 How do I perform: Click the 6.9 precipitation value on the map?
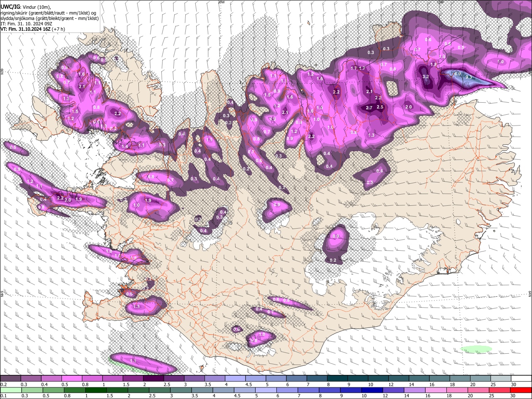(x=458, y=74)
